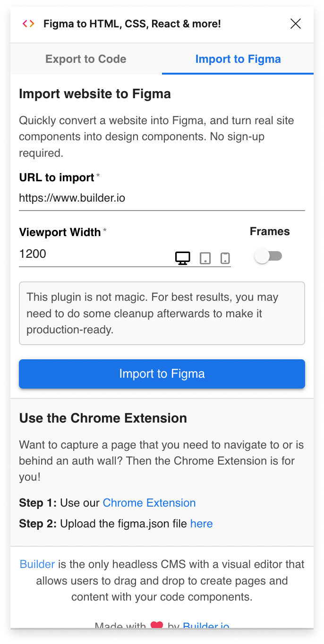The width and height of the screenshot is (324, 644).
Task: Click the red heart icon in footer
Action: pos(157,626)
